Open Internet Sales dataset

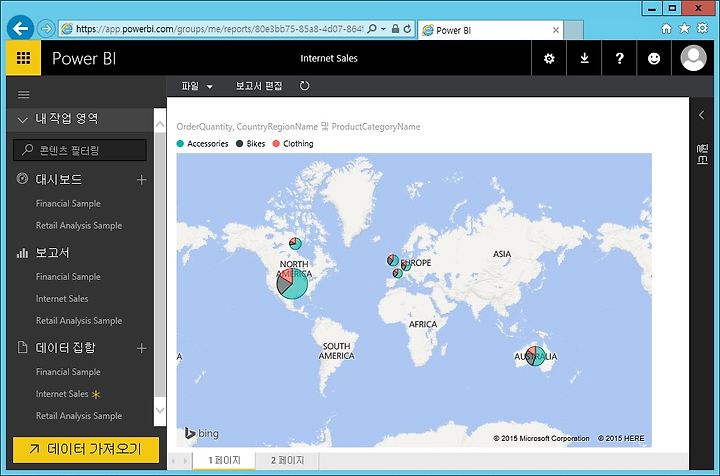pos(62,394)
